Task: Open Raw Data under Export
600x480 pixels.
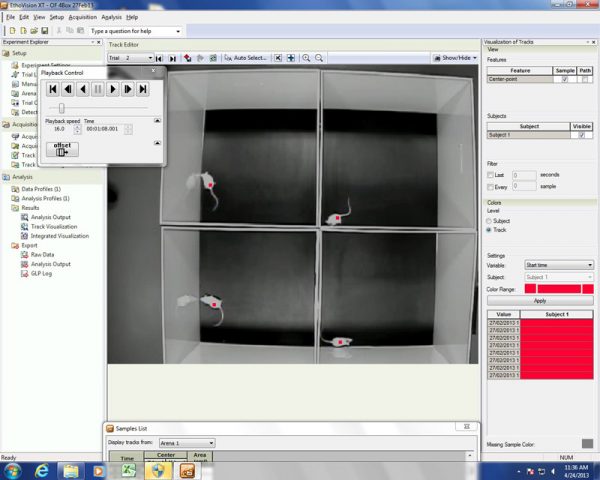Action: [x=42, y=255]
